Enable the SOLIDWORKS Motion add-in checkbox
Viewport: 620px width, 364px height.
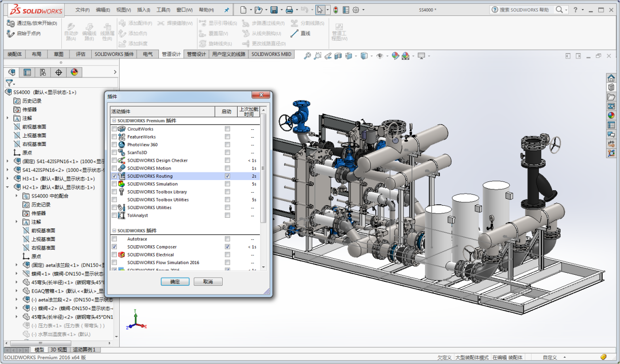114,168
